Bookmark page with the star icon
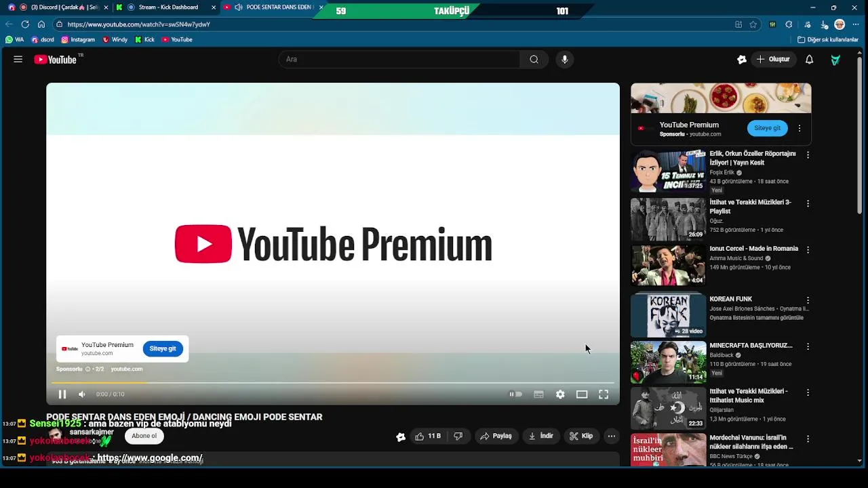Screen dimensions: 868x488 click(x=753, y=24)
